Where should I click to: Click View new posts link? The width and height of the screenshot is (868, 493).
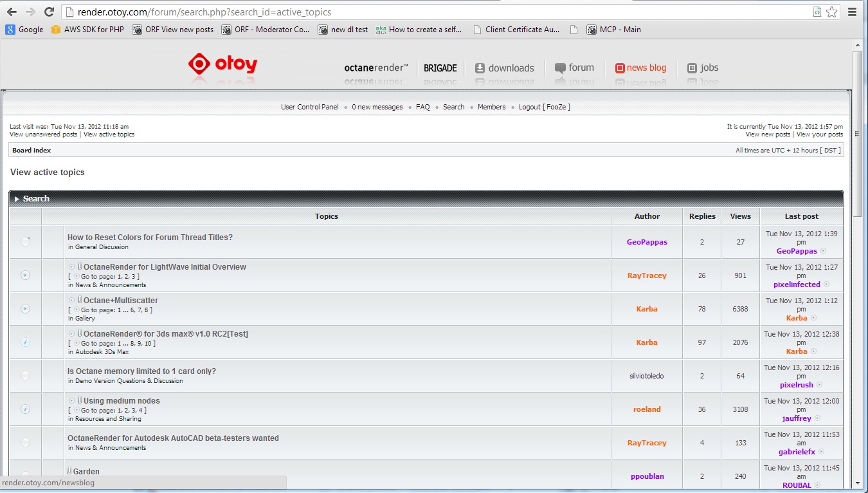(x=768, y=135)
